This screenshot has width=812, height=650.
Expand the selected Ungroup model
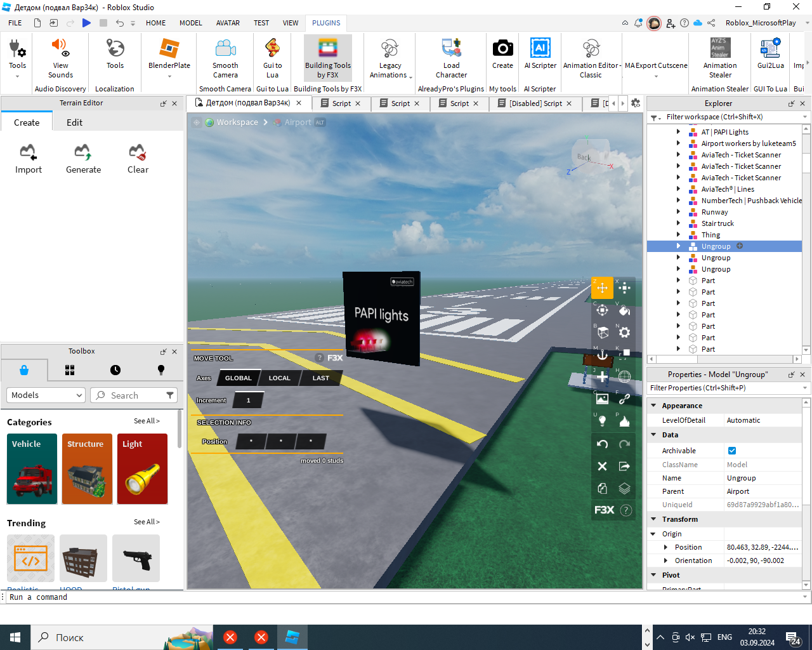coord(678,246)
